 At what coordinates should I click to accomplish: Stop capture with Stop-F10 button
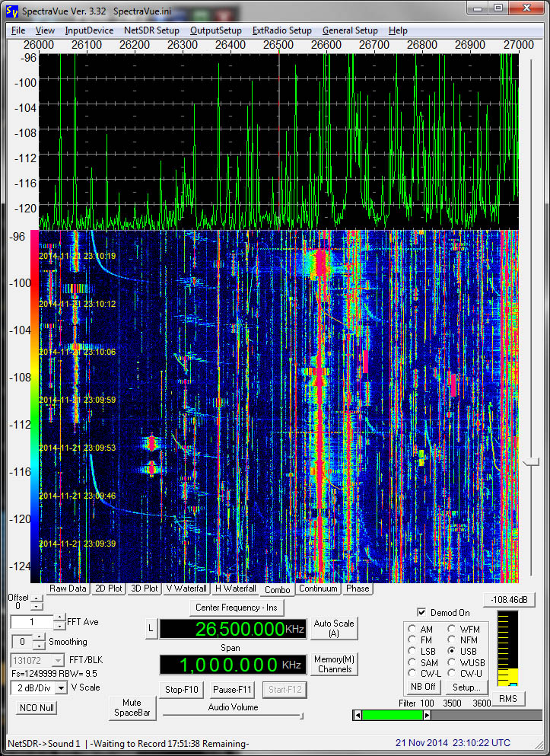[x=181, y=690]
